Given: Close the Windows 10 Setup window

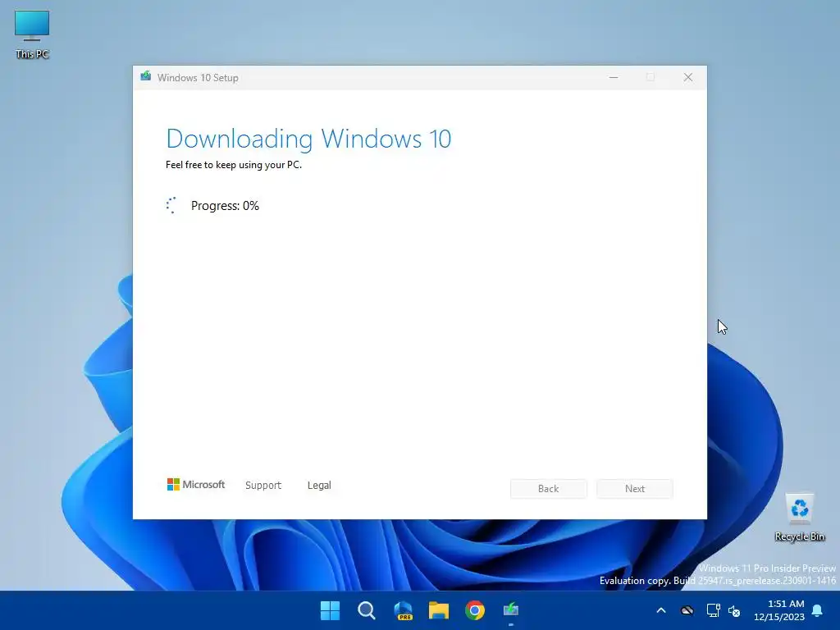Looking at the screenshot, I should coord(688,77).
